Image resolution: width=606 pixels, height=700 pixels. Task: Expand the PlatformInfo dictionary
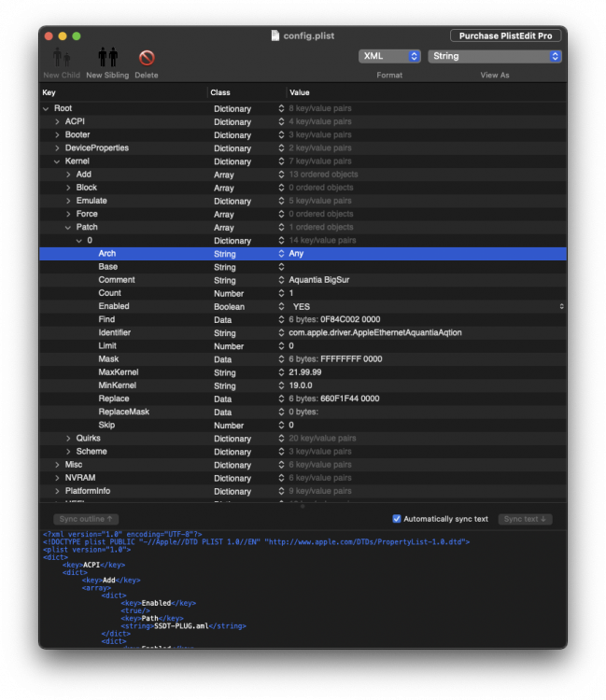(57, 491)
